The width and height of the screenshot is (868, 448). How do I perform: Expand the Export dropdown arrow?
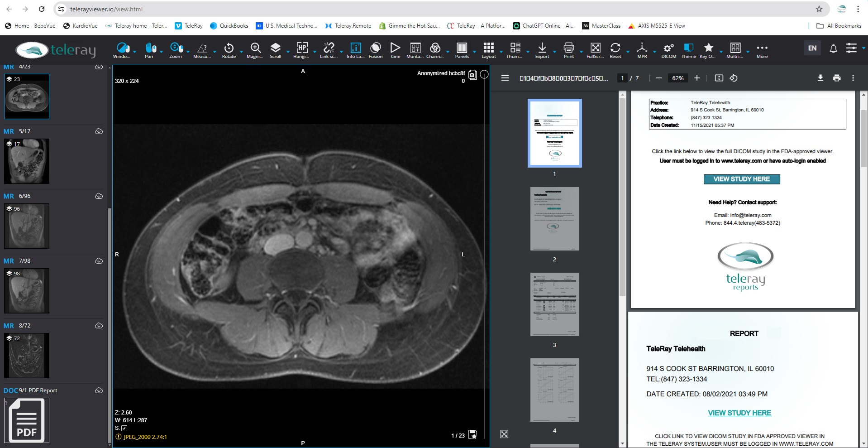click(x=554, y=52)
